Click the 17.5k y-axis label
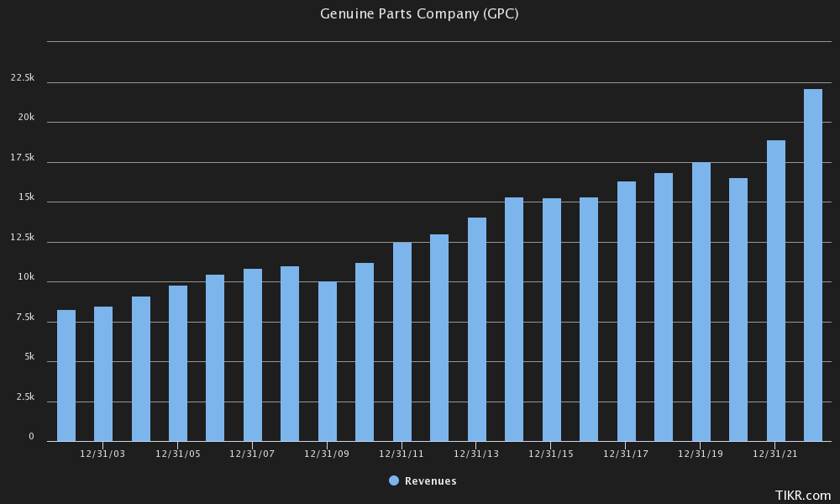Screen dimensions: 840x504 [x=23, y=157]
